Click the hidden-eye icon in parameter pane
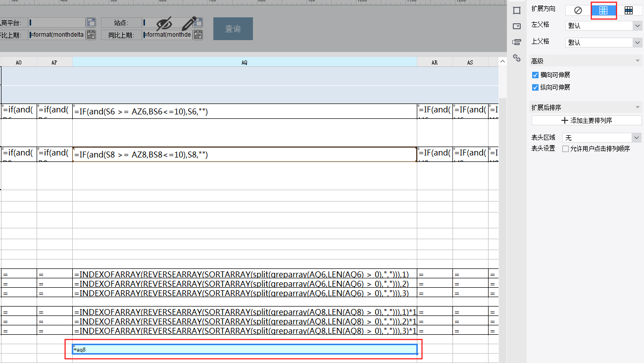The width and height of the screenshot is (644, 363). [x=164, y=23]
